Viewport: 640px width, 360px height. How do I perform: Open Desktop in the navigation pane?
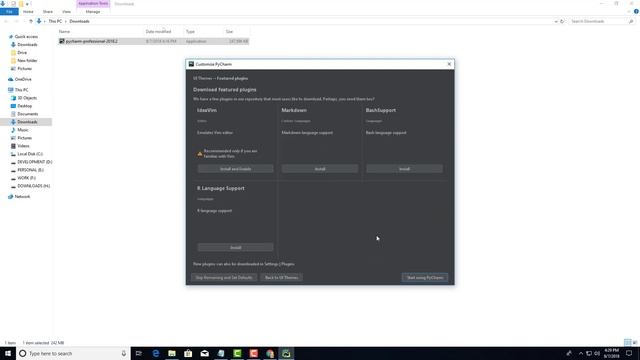pos(24,106)
